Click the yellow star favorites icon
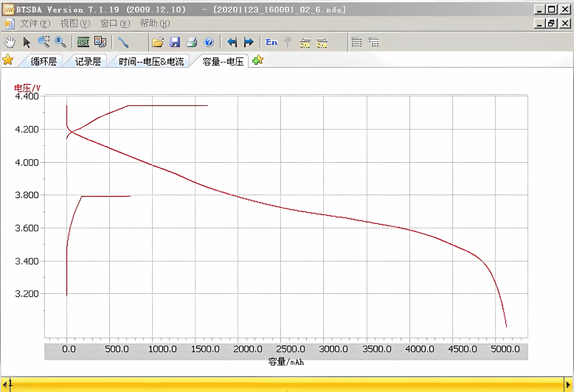Image resolution: width=574 pixels, height=392 pixels. (x=8, y=60)
